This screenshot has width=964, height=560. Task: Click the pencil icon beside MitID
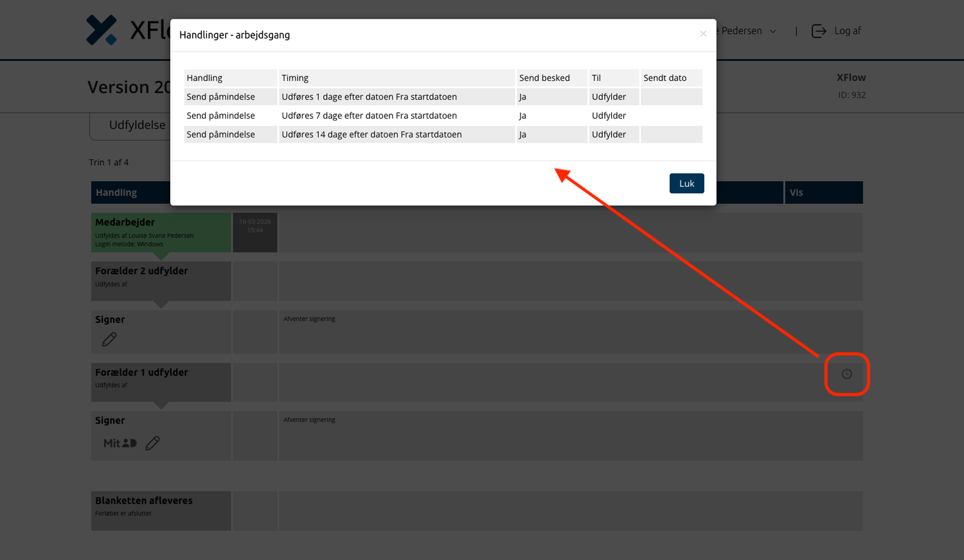point(152,443)
